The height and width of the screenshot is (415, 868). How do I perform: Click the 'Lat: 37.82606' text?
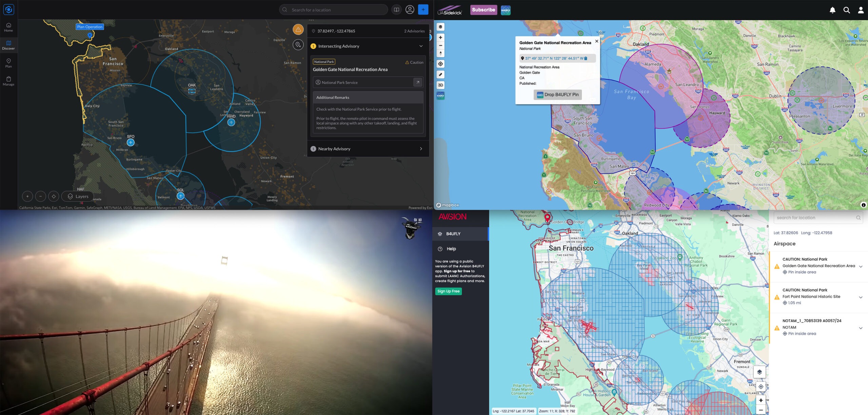tap(786, 233)
